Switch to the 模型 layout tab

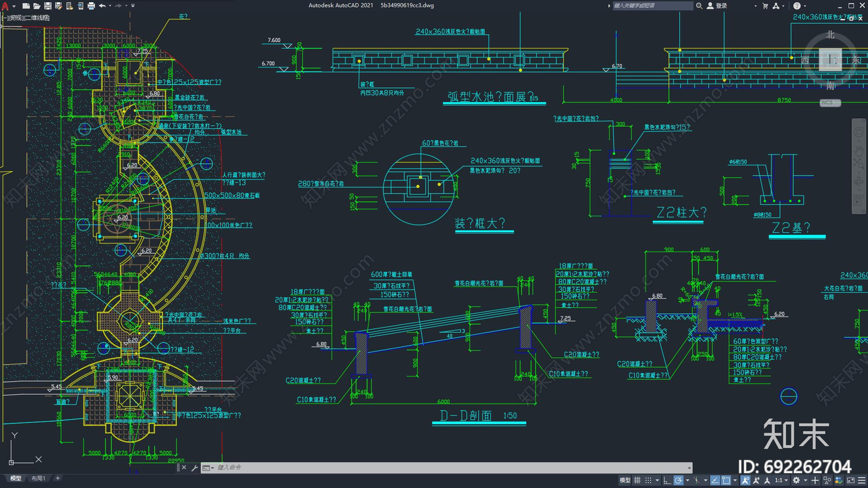point(16,478)
